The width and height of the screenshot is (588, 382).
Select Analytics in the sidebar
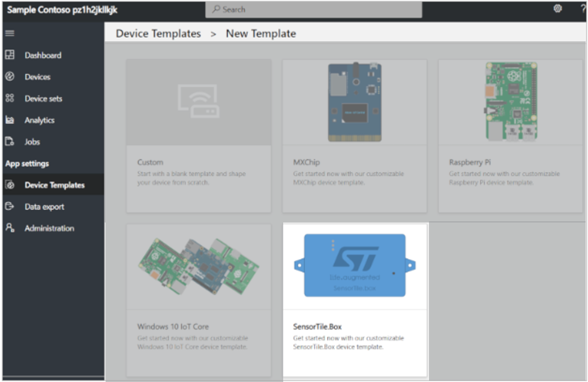(x=53, y=120)
